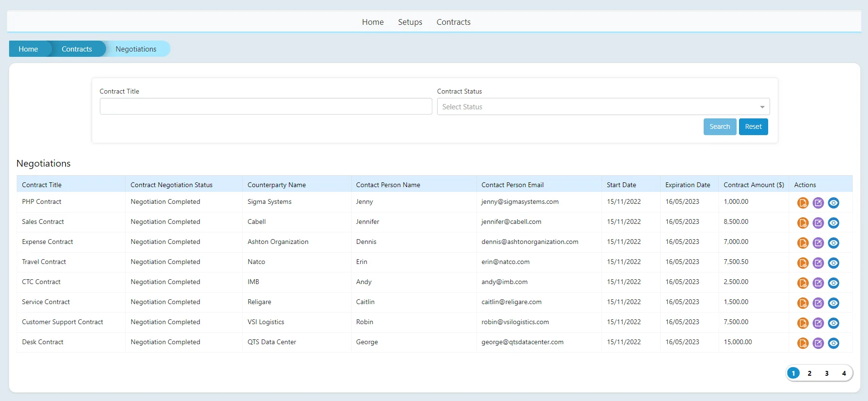Screen dimensions: 868x401
Task: Edit the CTC Contract using purple icon
Action: pyautogui.click(x=818, y=283)
